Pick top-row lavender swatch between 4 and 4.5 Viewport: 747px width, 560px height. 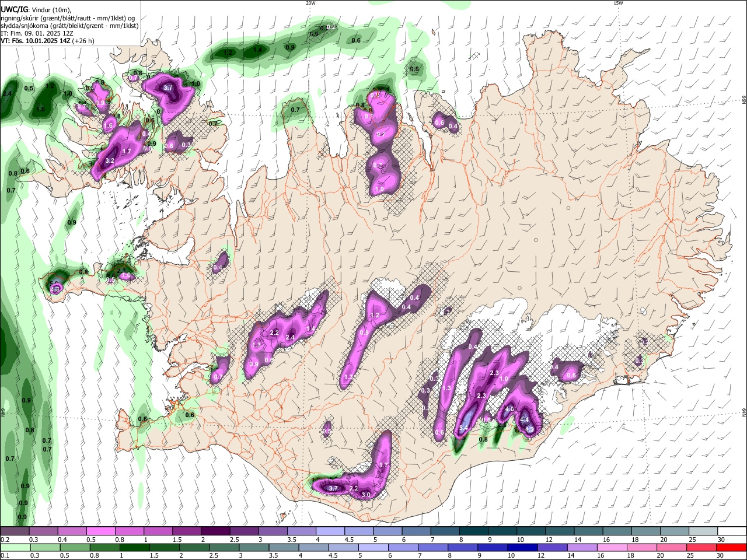click(x=330, y=531)
